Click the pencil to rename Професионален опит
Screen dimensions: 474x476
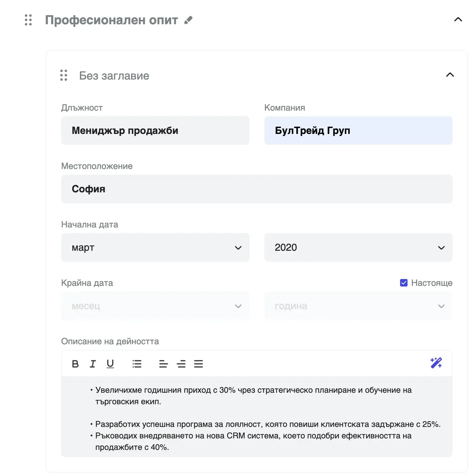(x=188, y=20)
